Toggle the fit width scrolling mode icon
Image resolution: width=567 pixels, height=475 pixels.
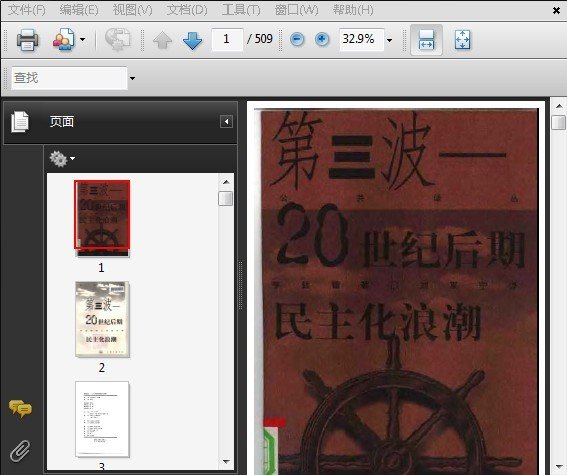(x=426, y=40)
